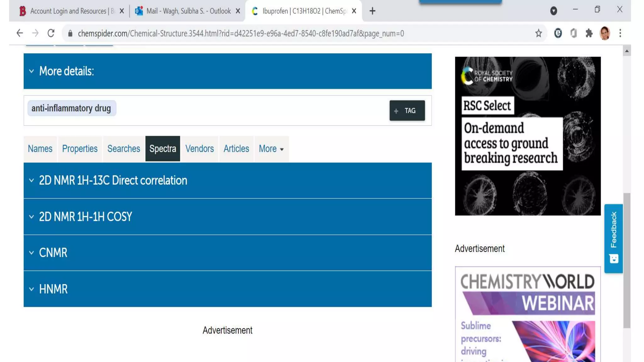The height and width of the screenshot is (362, 644).
Task: Open the More dropdown tab
Action: pyautogui.click(x=271, y=149)
